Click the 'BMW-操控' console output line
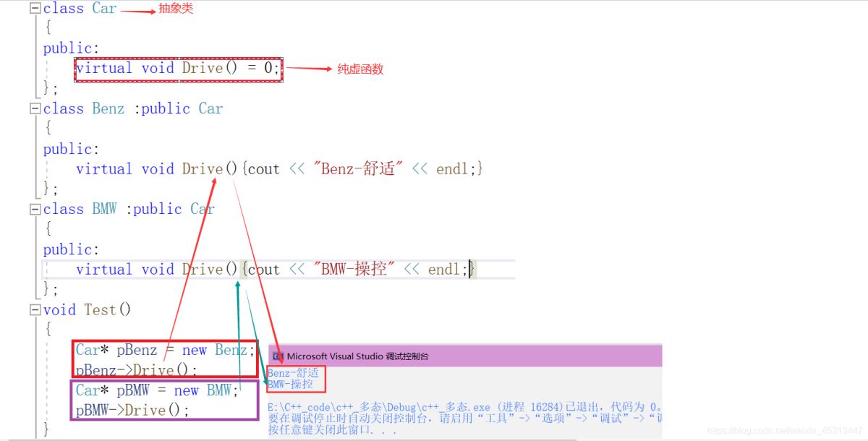 pyautogui.click(x=290, y=384)
